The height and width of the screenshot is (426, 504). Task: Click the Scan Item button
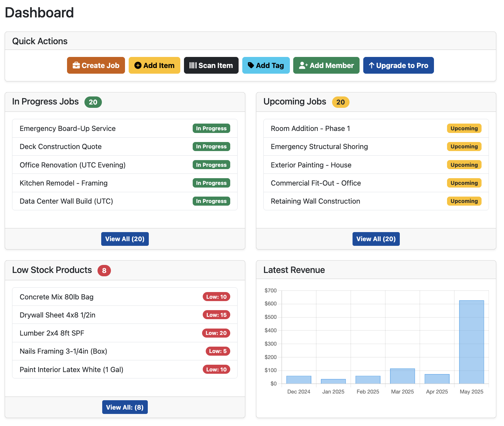click(211, 65)
